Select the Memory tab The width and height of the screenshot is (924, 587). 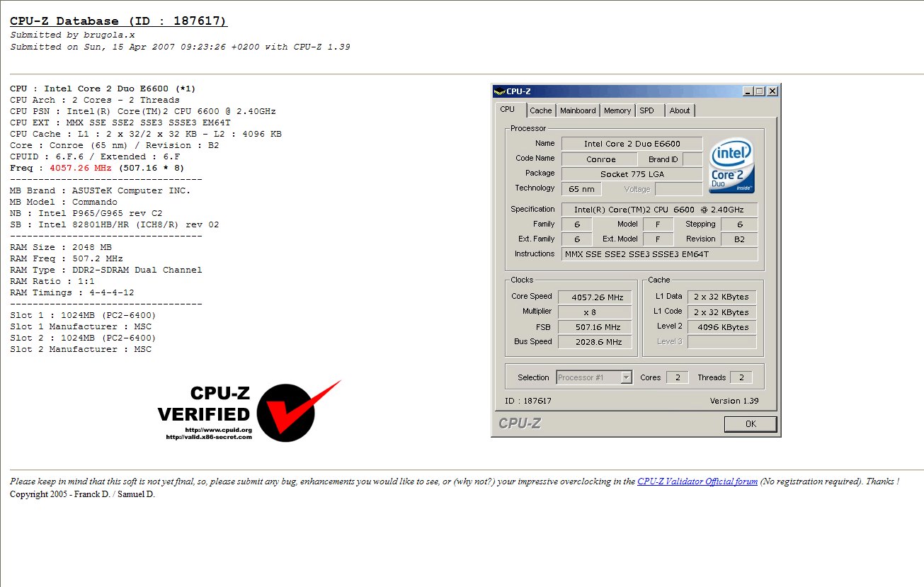coord(617,110)
